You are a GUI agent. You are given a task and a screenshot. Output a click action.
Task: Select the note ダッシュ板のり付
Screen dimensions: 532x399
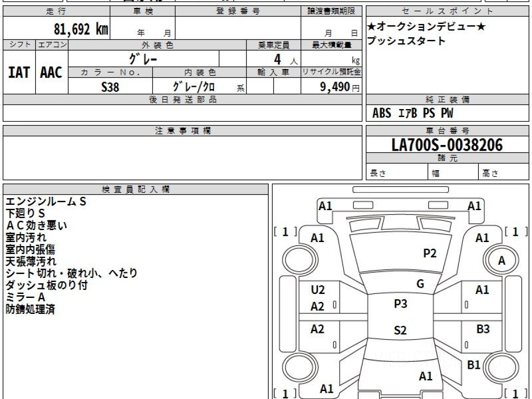pyautogui.click(x=46, y=286)
